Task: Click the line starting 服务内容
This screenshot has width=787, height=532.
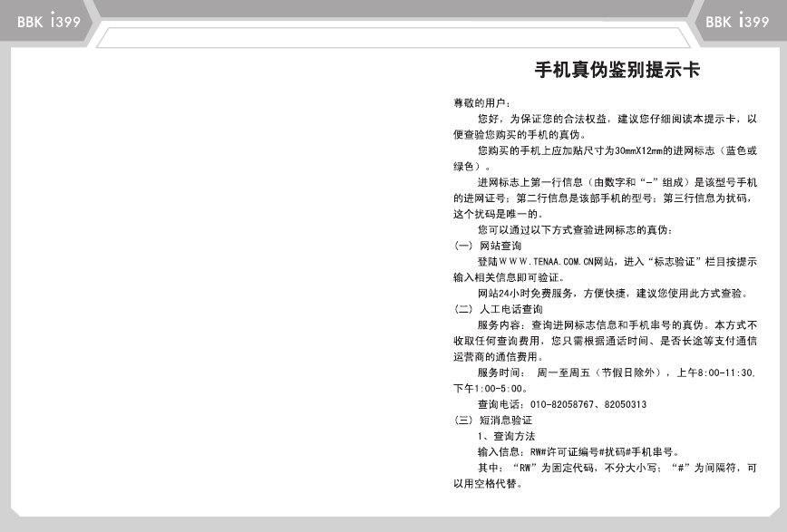Action: pos(617,325)
